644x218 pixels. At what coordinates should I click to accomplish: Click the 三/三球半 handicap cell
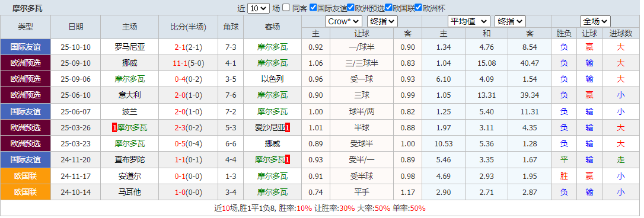tap(361, 63)
